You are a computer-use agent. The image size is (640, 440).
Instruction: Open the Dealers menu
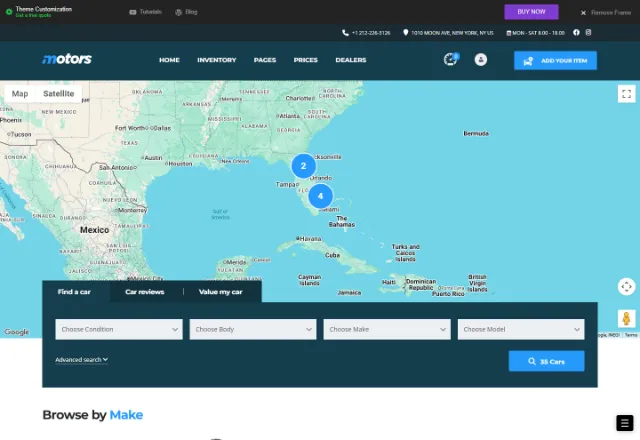pos(351,60)
